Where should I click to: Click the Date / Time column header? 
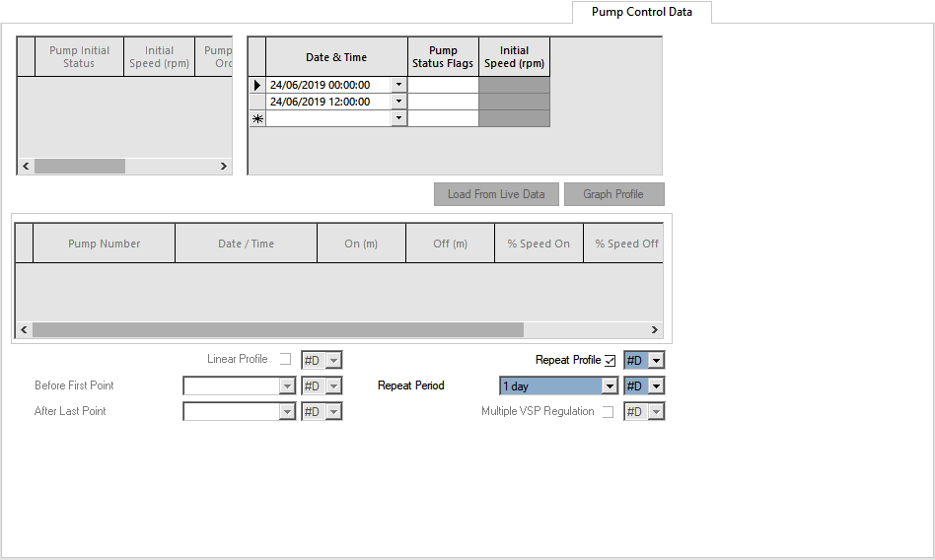[246, 244]
